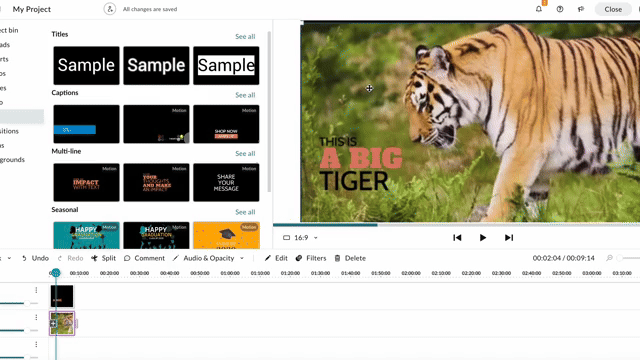
Task: Play the video preview
Action: (x=482, y=238)
